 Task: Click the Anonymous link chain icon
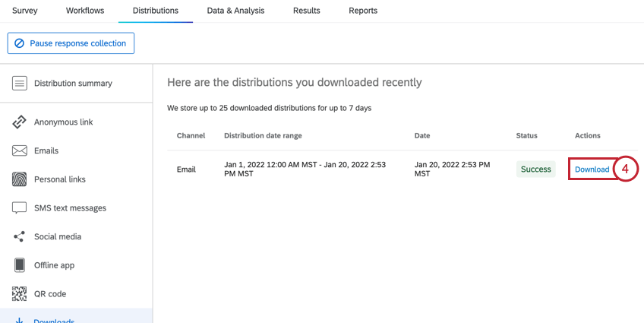click(x=20, y=122)
